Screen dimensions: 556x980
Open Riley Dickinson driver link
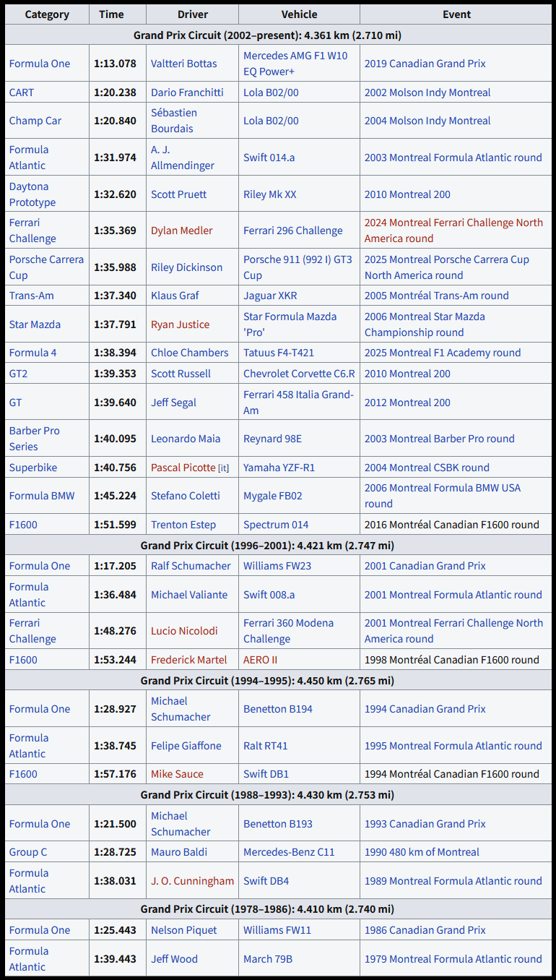186,267
